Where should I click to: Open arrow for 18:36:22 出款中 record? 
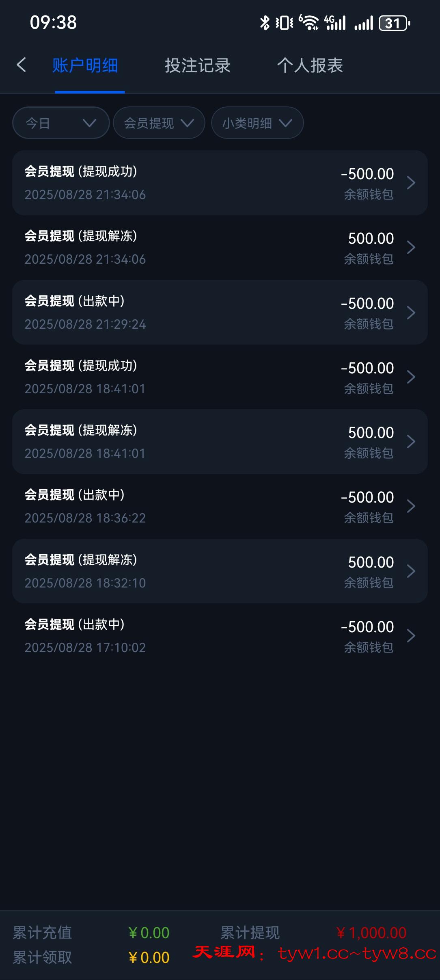coord(411,506)
